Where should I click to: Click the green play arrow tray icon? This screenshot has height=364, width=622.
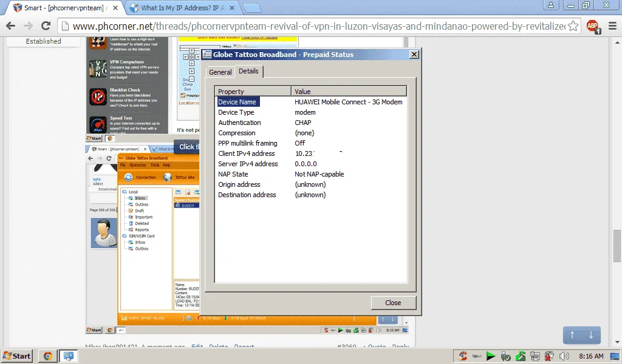pyautogui.click(x=491, y=356)
